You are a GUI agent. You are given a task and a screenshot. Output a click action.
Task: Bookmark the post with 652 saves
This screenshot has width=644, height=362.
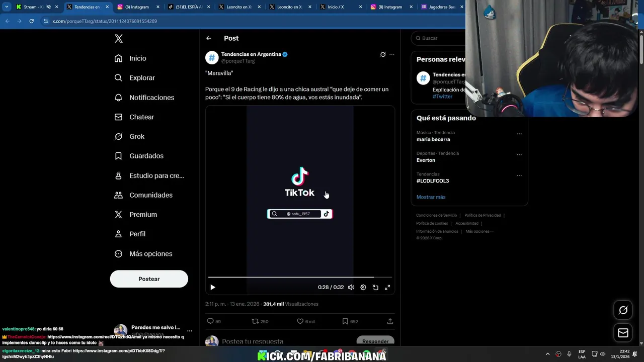click(350, 321)
